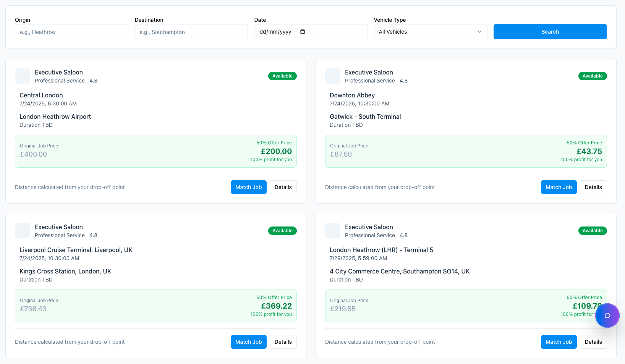Click vehicle icon on Downton Abbey card
The width and height of the screenshot is (625, 364).
pos(333,76)
